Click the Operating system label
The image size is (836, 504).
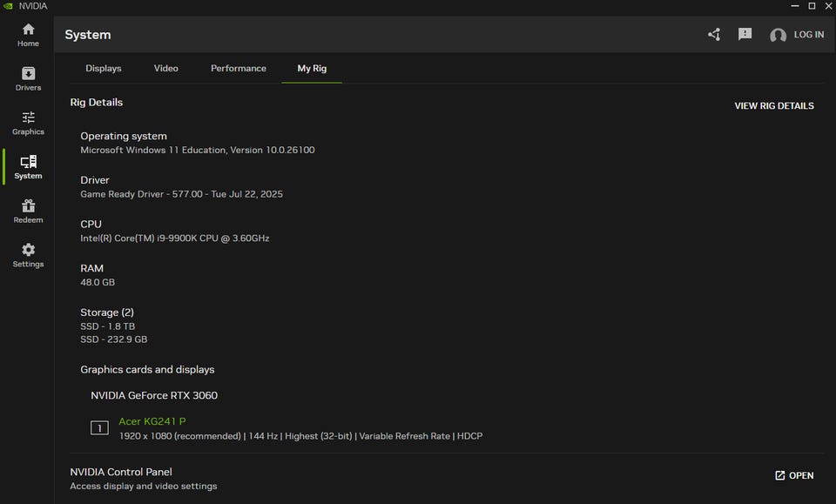[x=124, y=137]
